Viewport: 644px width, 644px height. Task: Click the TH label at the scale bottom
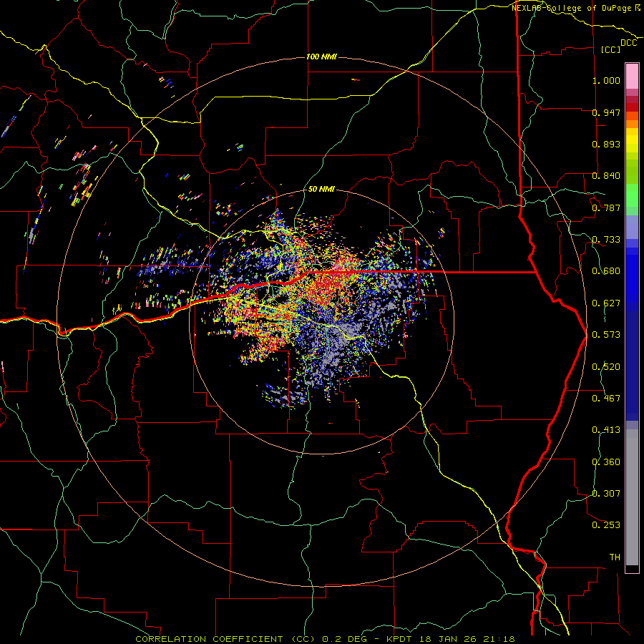615,557
